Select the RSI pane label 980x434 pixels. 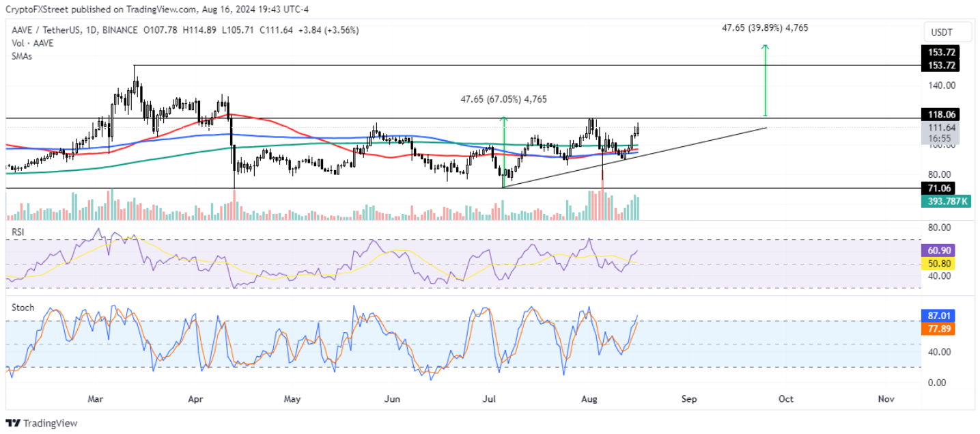(18, 232)
